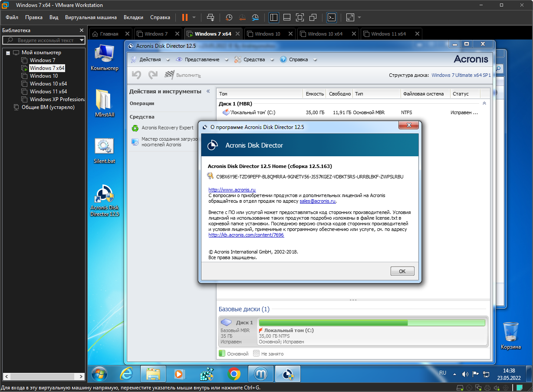
Task: Collapse the Диск 1 (MBR) group
Action: click(x=484, y=104)
